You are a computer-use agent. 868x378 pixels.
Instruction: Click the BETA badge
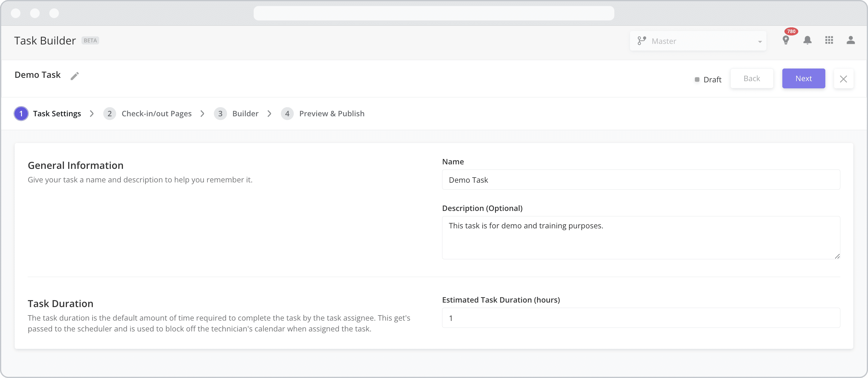90,41
